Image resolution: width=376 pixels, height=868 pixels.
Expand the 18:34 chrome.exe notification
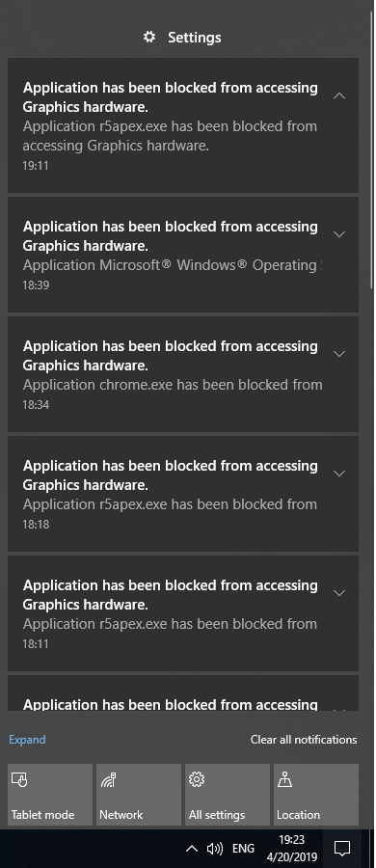(x=339, y=354)
